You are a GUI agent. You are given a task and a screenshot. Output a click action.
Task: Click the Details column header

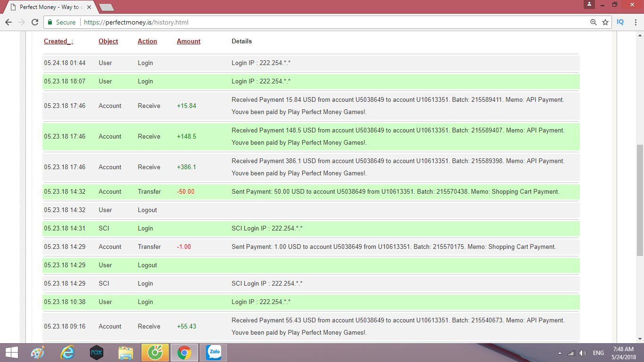pyautogui.click(x=242, y=41)
